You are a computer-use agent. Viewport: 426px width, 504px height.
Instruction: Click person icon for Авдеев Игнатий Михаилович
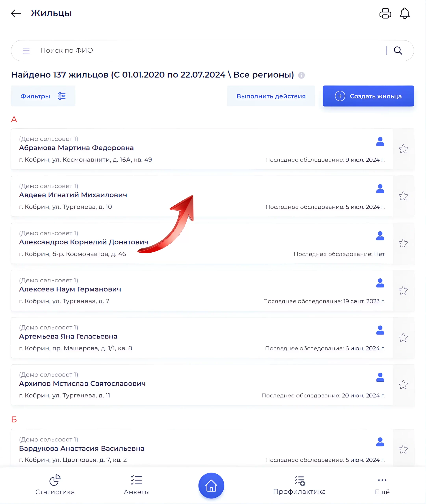tap(380, 189)
